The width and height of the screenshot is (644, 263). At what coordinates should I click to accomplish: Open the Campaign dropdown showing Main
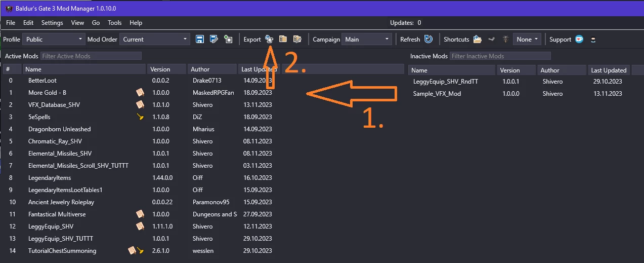tap(367, 39)
